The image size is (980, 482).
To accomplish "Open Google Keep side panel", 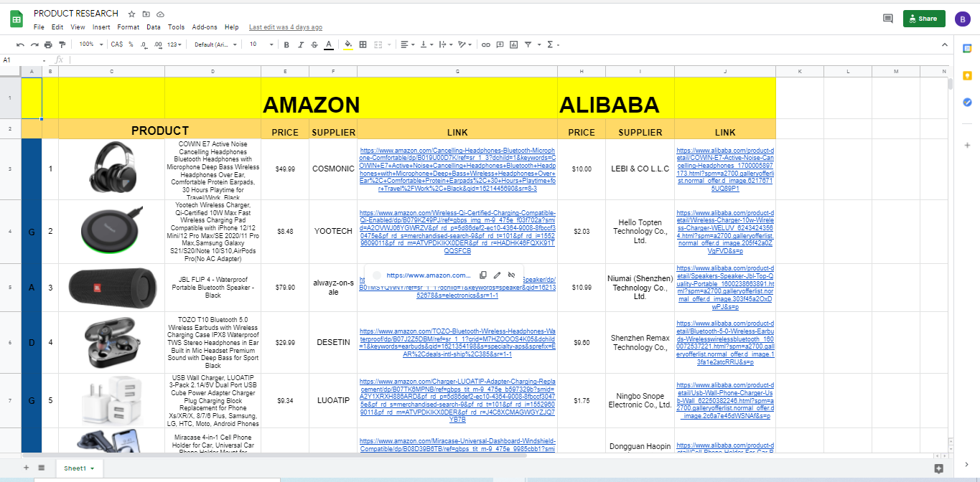I will pos(967,75).
